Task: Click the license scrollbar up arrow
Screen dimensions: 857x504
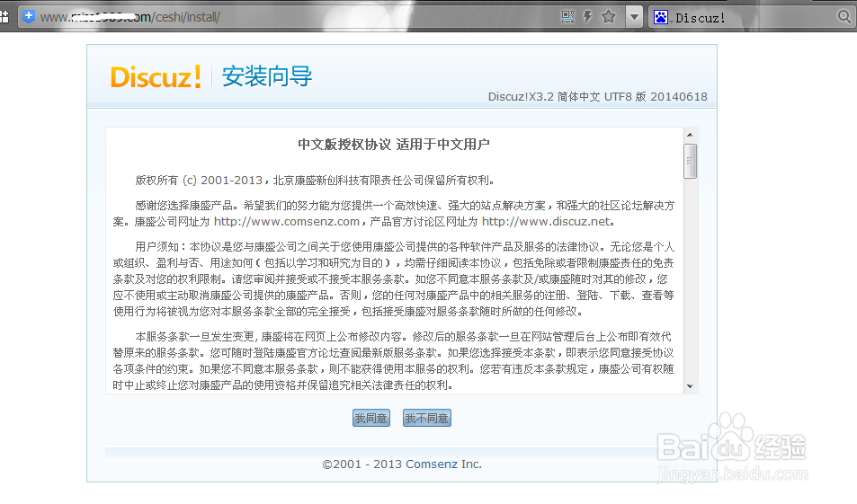Action: [691, 135]
